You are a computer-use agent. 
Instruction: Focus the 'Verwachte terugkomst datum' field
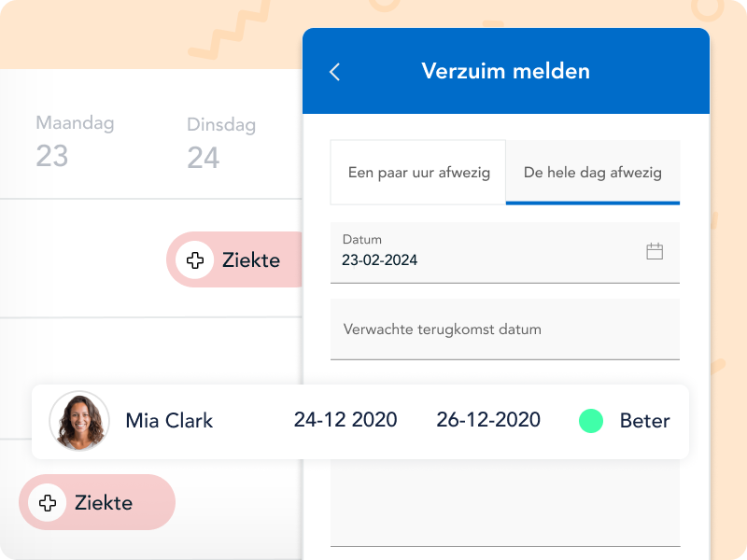[x=504, y=329]
